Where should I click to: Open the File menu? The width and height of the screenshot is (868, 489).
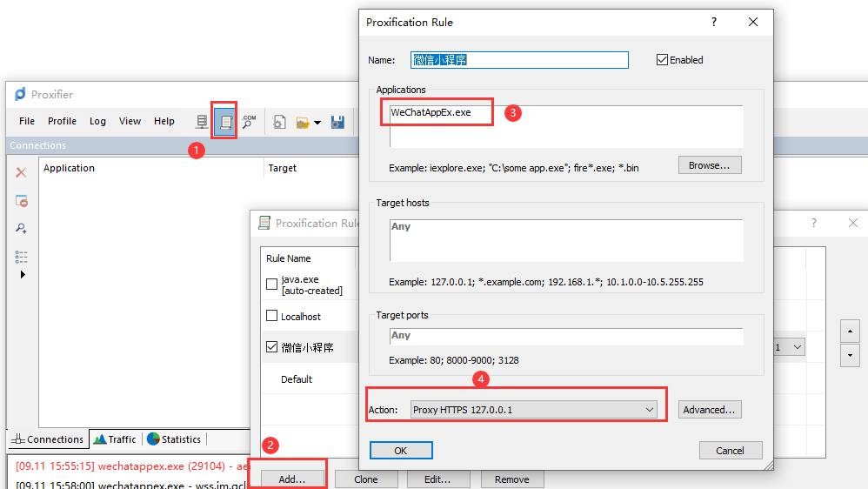click(x=27, y=121)
